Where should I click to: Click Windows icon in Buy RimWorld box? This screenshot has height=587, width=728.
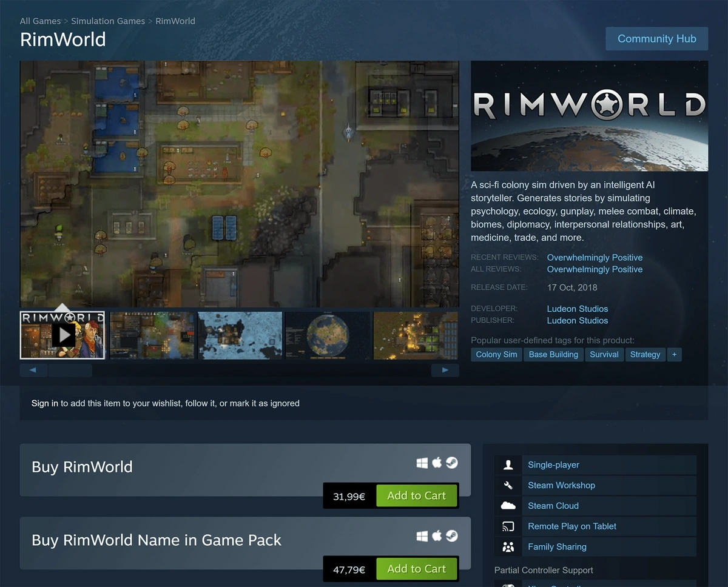(x=422, y=463)
